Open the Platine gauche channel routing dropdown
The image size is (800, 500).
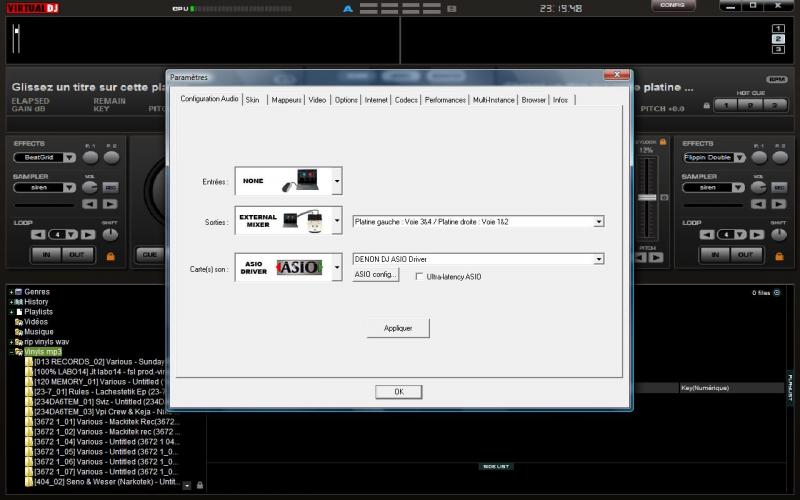[x=599, y=222]
